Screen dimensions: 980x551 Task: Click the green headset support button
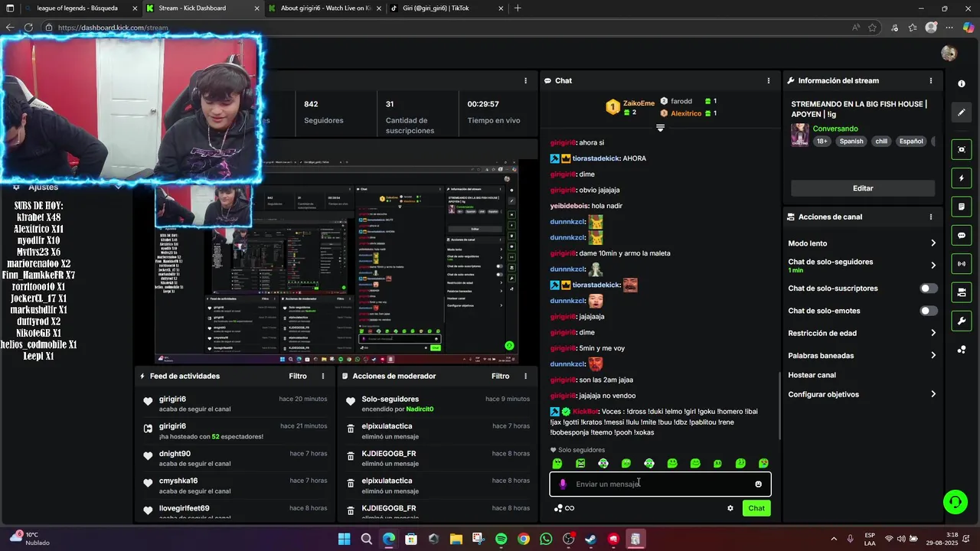pyautogui.click(x=955, y=502)
